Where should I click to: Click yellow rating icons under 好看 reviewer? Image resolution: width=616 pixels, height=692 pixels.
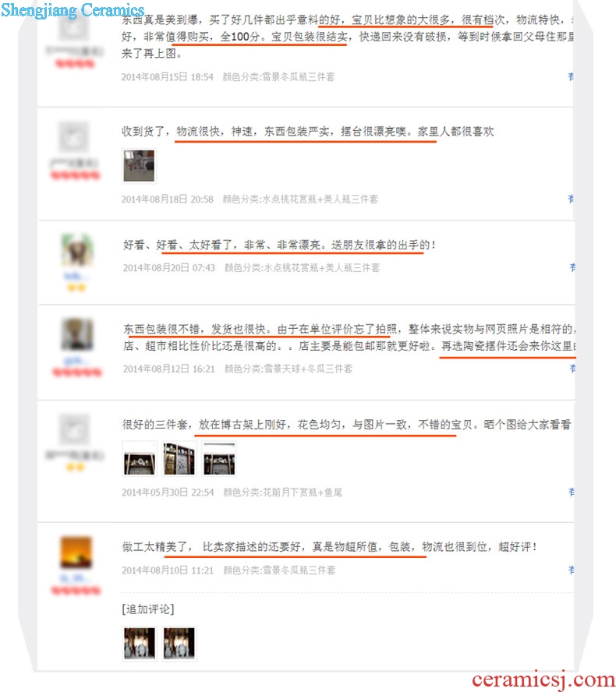tap(76, 288)
